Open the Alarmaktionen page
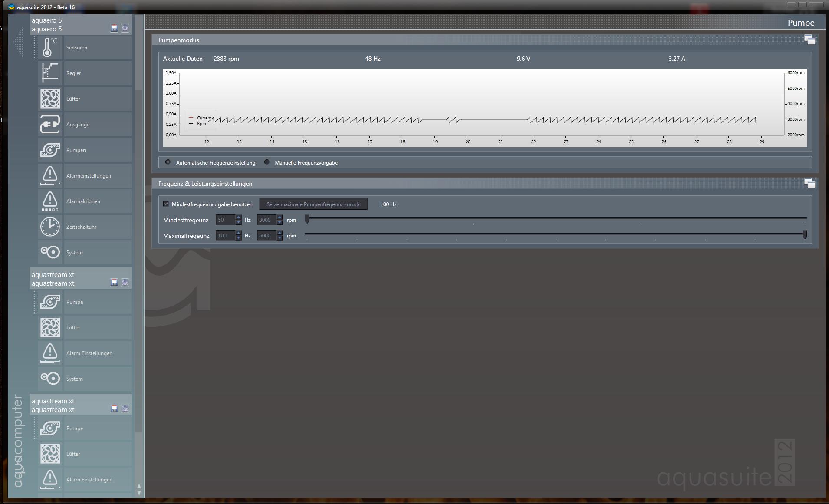This screenshot has height=504, width=829. point(85,201)
